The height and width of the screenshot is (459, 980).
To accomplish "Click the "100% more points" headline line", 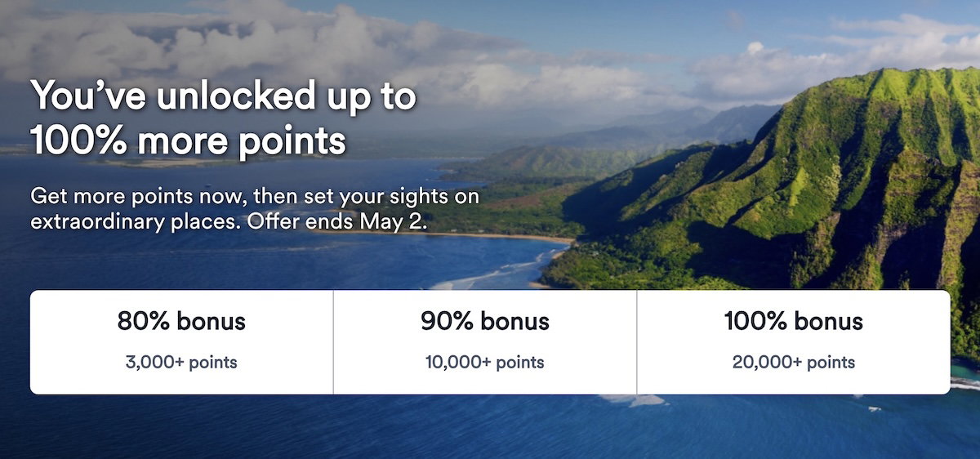I will pyautogui.click(x=188, y=140).
